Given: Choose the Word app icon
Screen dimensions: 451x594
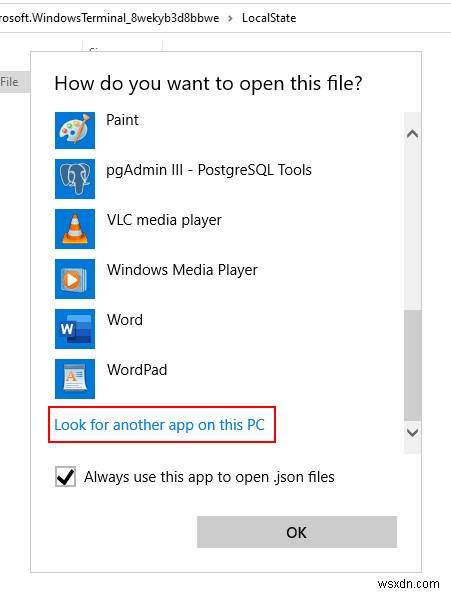Looking at the screenshot, I should tap(75, 329).
